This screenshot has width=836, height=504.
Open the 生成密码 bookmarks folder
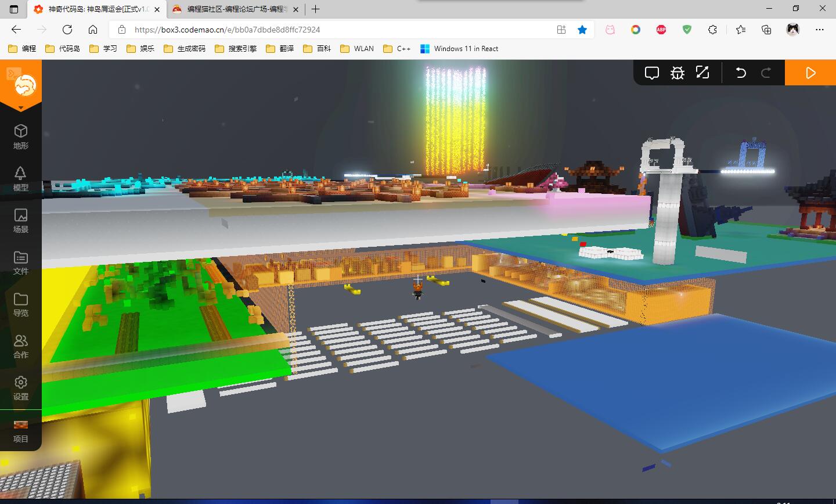(x=185, y=49)
